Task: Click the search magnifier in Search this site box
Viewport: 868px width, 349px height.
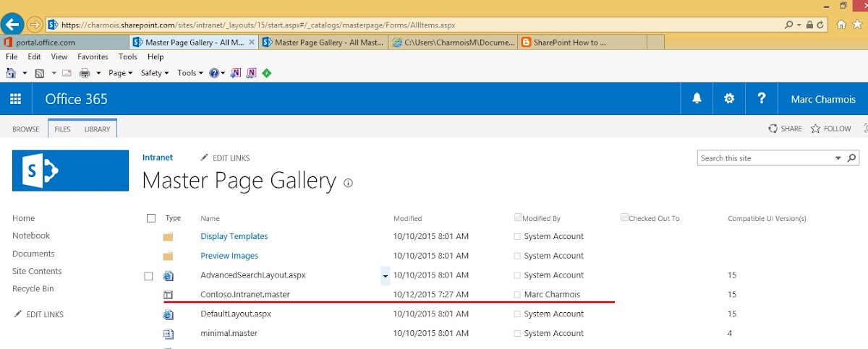Action: click(x=852, y=158)
